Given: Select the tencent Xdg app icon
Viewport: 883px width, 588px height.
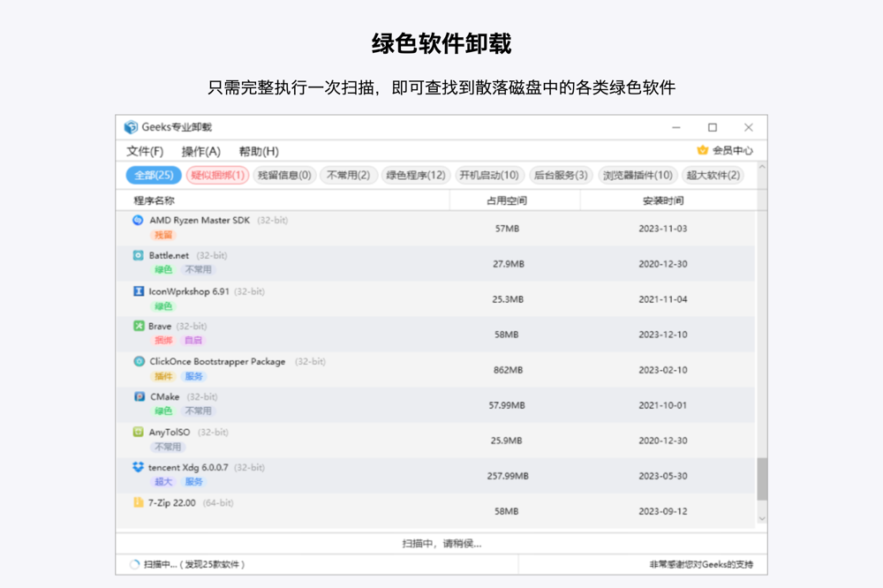Looking at the screenshot, I should click(x=138, y=467).
